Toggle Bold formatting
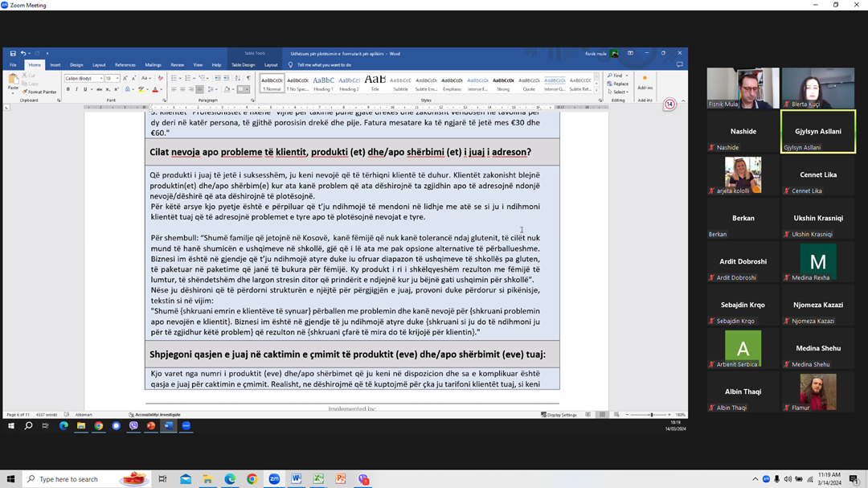 [68, 89]
